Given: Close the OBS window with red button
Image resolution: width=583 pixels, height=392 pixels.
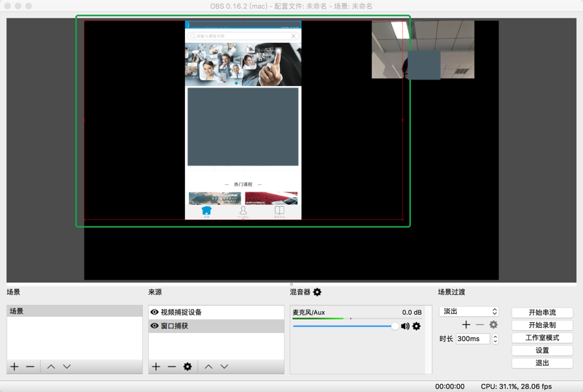Looking at the screenshot, I should [7, 6].
